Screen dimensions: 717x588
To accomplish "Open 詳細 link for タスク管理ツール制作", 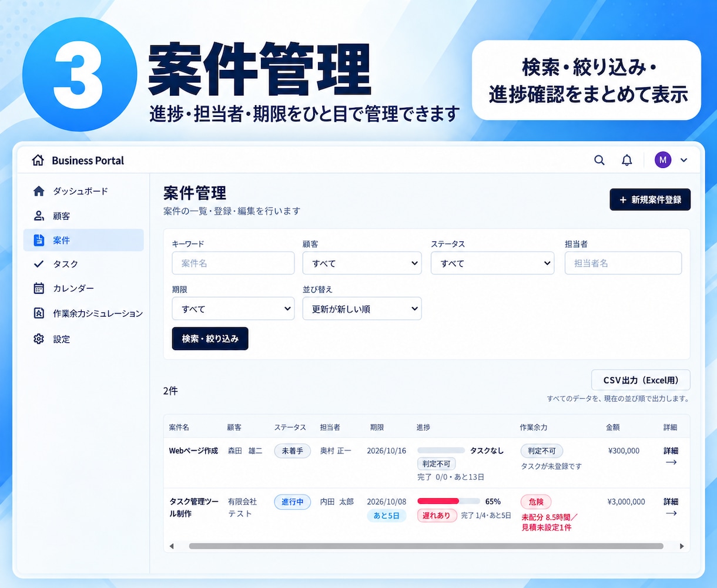I will (x=671, y=507).
